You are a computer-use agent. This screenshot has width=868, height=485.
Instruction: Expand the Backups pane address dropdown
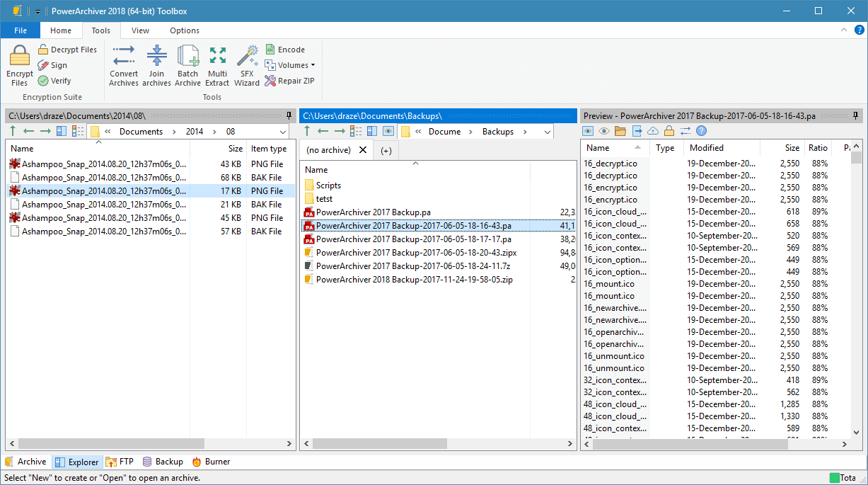(x=547, y=132)
